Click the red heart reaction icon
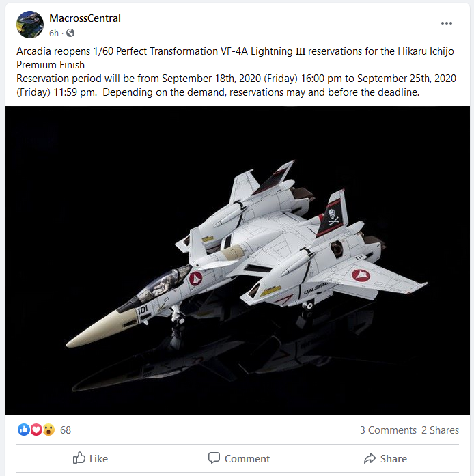Viewport: 474px width, 476px height. [x=36, y=430]
